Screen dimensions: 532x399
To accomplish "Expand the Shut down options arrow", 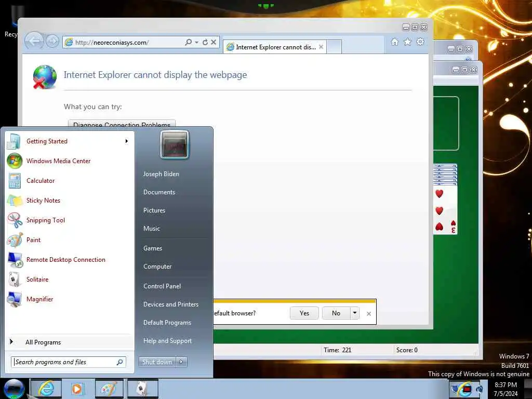I will (x=181, y=362).
